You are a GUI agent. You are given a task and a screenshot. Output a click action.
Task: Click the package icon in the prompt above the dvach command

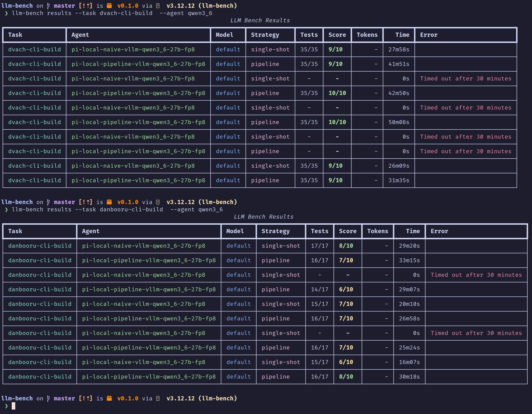coord(109,6)
